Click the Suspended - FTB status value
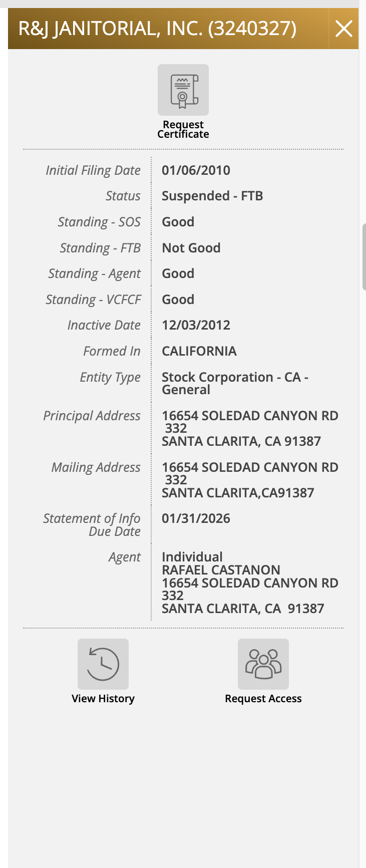The width and height of the screenshot is (366, 868). [x=212, y=196]
